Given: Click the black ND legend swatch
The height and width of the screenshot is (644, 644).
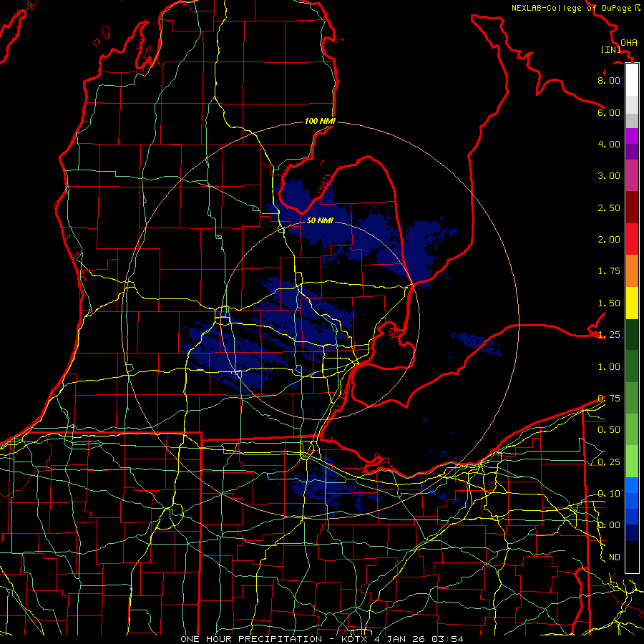Looking at the screenshot, I should [x=632, y=557].
